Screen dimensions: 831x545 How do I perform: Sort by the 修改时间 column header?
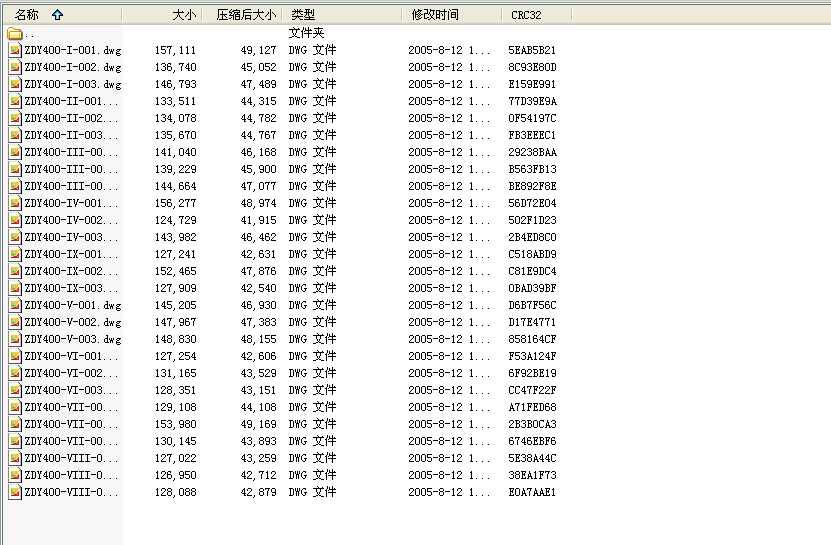point(452,15)
